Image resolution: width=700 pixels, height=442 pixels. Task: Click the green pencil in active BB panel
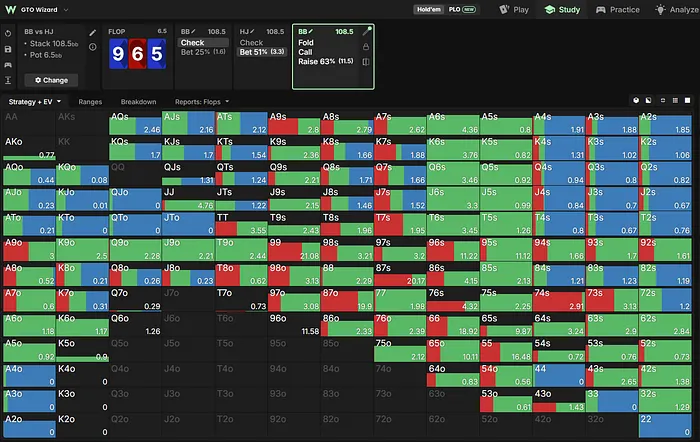(311, 31)
